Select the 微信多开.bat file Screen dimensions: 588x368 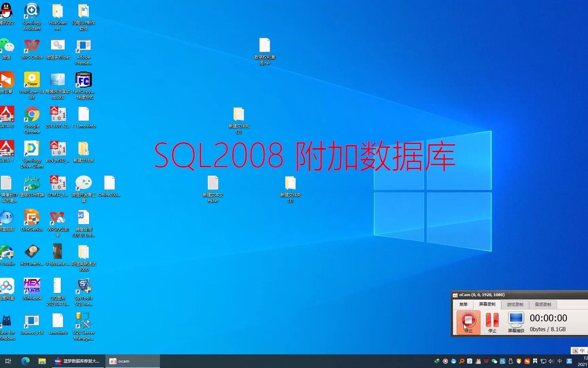pyautogui.click(x=58, y=48)
